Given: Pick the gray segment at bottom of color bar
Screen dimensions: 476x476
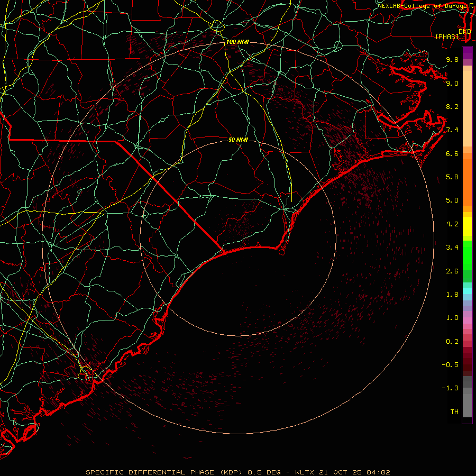Looking at the screenshot, I should (467, 405).
